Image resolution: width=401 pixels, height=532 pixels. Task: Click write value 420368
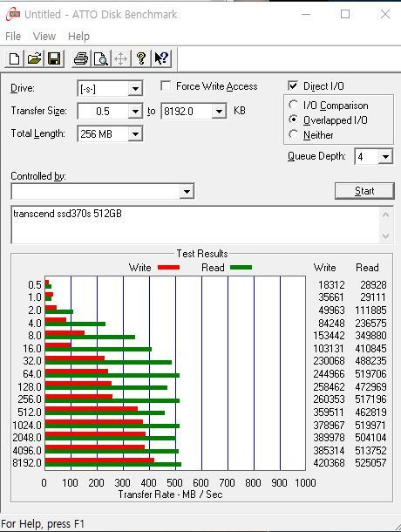coord(329,463)
